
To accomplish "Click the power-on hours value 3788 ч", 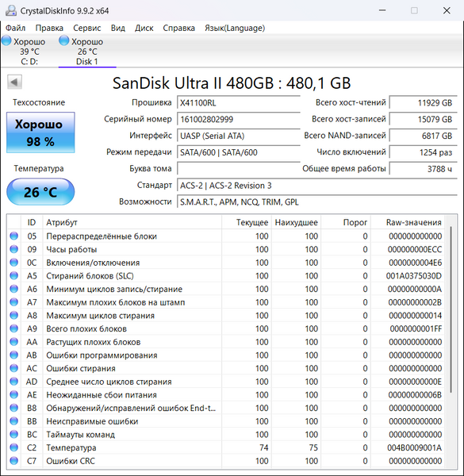I will [x=423, y=168].
